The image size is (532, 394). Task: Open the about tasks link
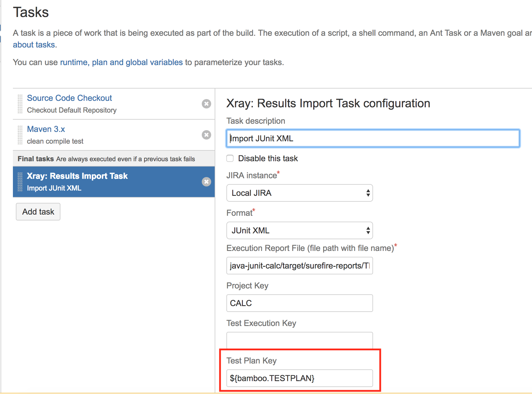(34, 45)
